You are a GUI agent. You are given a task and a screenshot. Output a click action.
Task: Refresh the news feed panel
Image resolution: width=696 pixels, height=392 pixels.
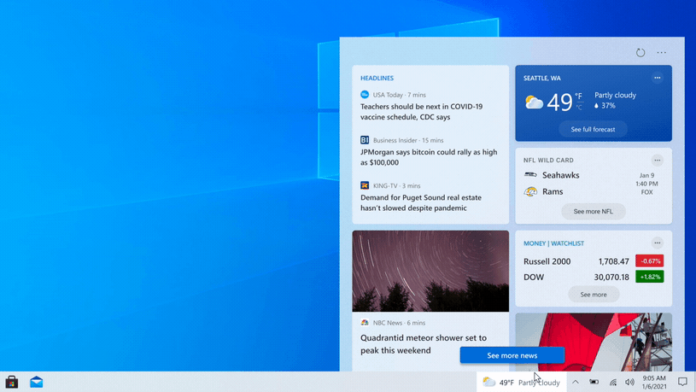[x=640, y=52]
